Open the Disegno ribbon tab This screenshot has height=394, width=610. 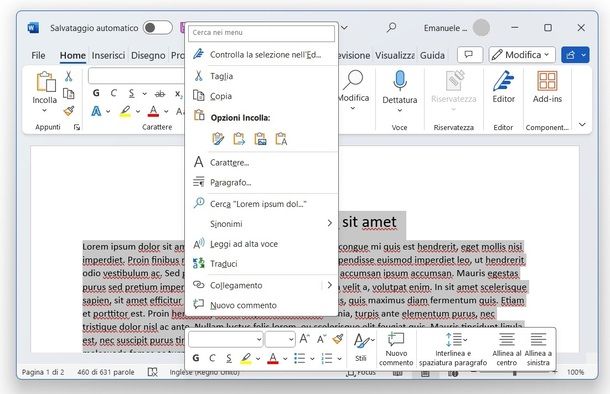click(x=148, y=56)
